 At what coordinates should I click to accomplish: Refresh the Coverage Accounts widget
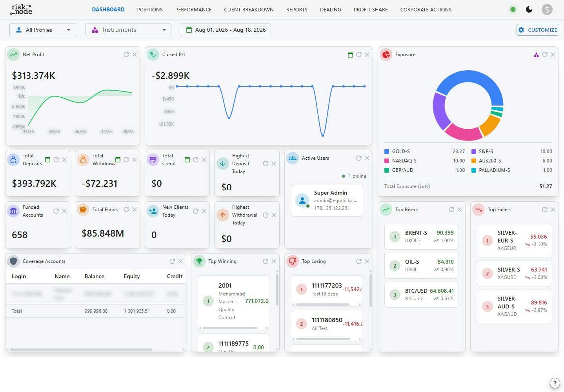pos(172,261)
